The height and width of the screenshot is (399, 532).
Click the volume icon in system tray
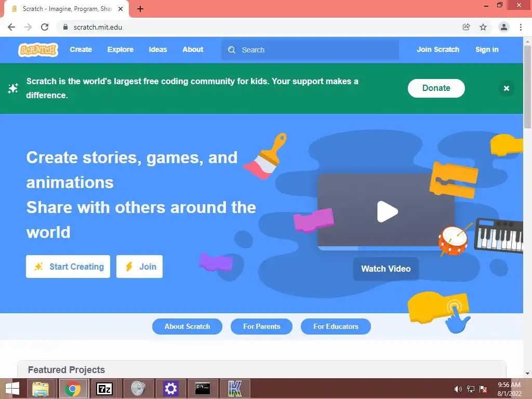458,389
